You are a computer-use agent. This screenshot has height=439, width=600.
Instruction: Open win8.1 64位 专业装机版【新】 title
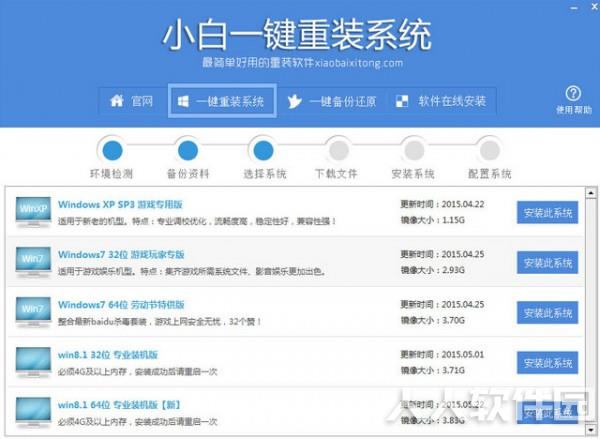tap(119, 405)
